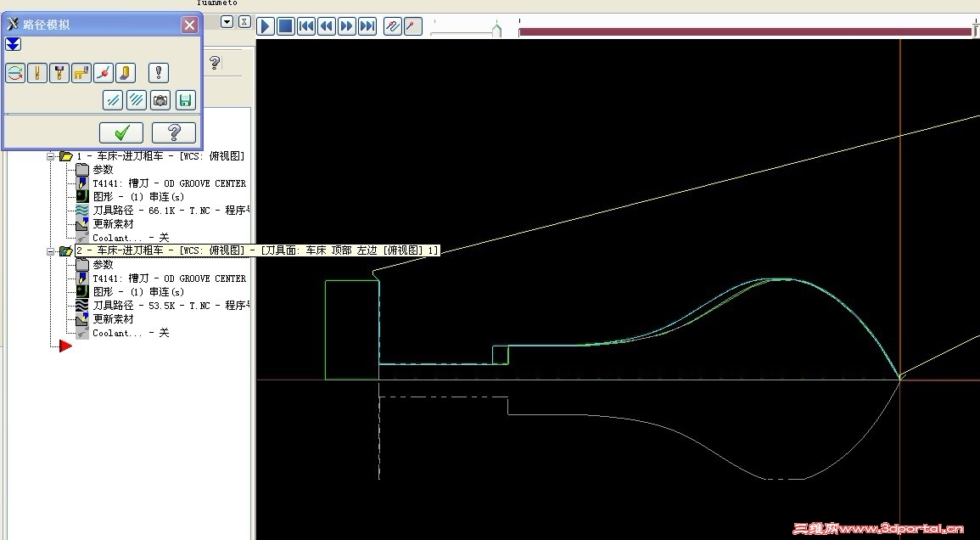Screen dimensions: 980x540
Task: Click the toolpath color cycle icon
Action: pos(15,73)
